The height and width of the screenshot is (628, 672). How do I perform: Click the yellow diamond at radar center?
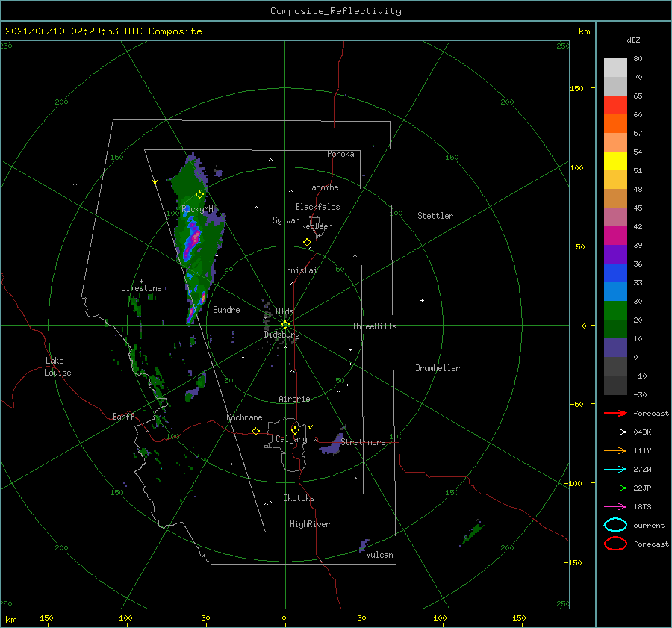click(x=285, y=325)
